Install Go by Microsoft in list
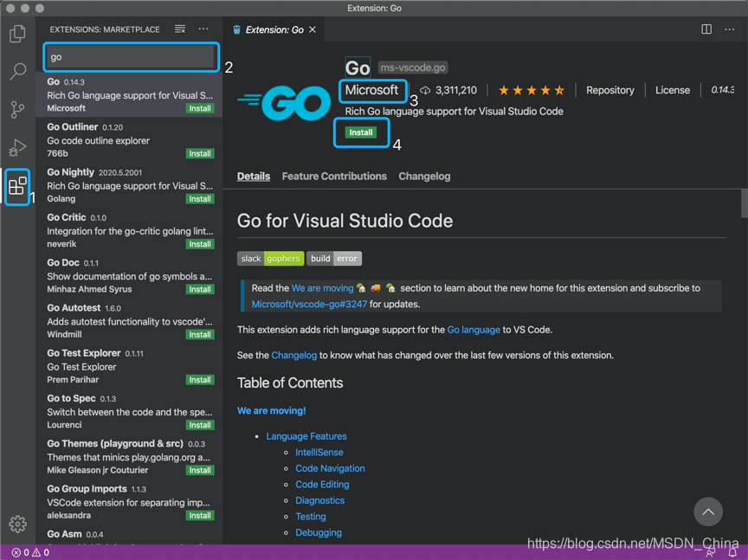748x560 pixels. tap(200, 109)
